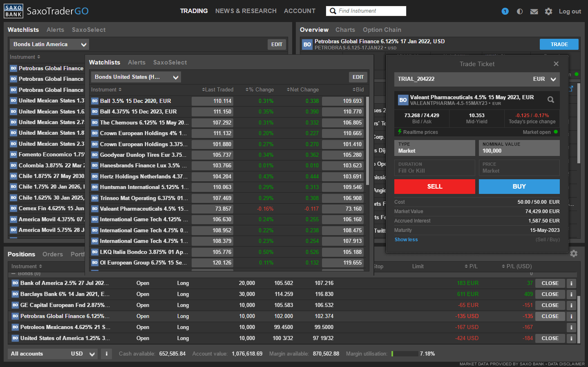Open the Orders tab in Positions panel
The image size is (588, 367).
coord(53,254)
